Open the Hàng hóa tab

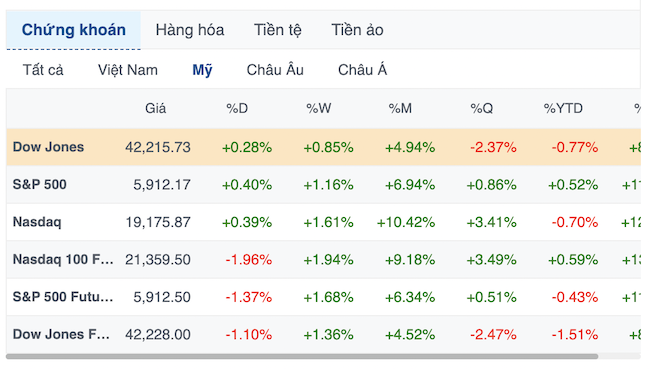[x=190, y=30]
